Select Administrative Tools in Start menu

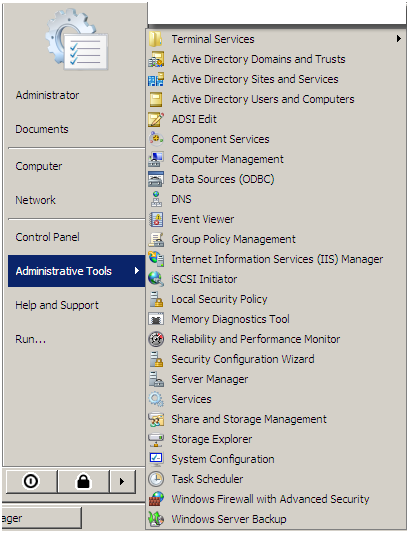(x=76, y=271)
